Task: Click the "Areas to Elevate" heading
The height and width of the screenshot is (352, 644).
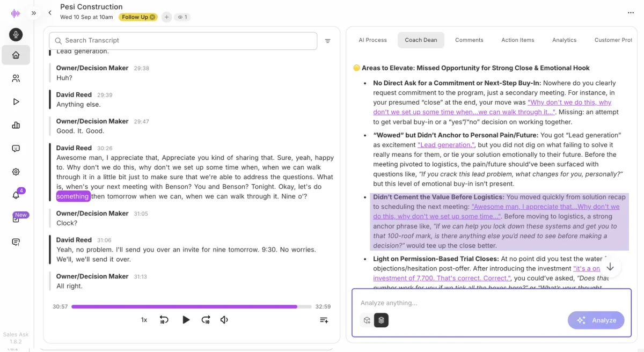Action: pyautogui.click(x=475, y=68)
